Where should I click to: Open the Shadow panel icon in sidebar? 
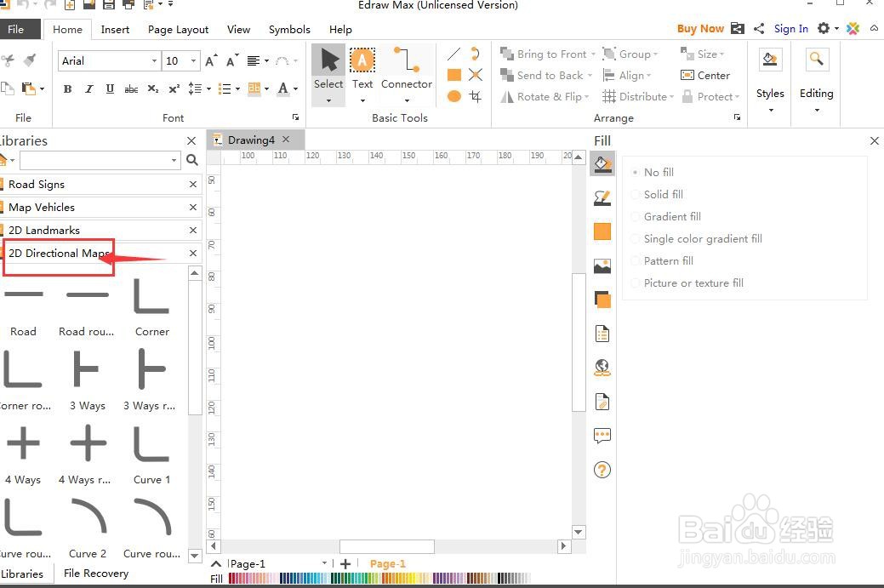pyautogui.click(x=602, y=231)
